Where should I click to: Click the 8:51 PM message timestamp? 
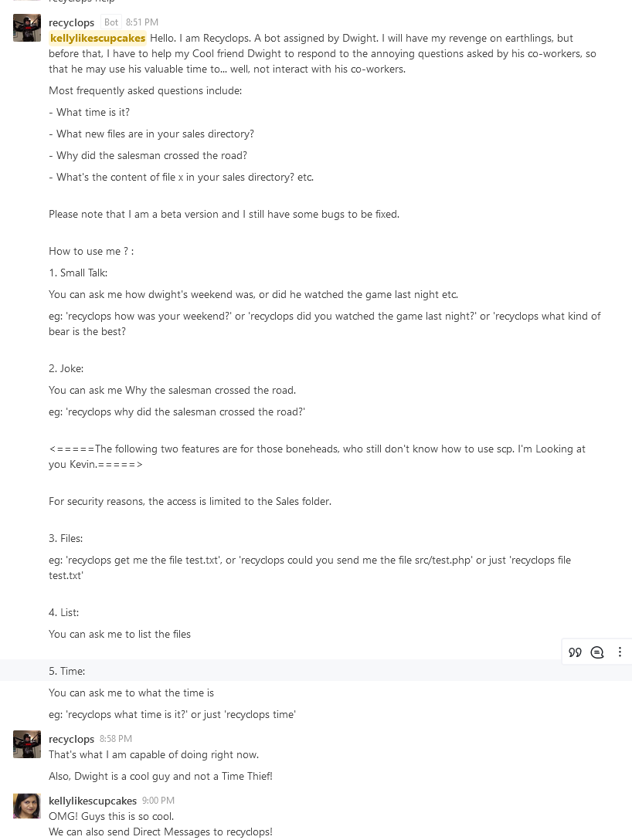pyautogui.click(x=142, y=22)
